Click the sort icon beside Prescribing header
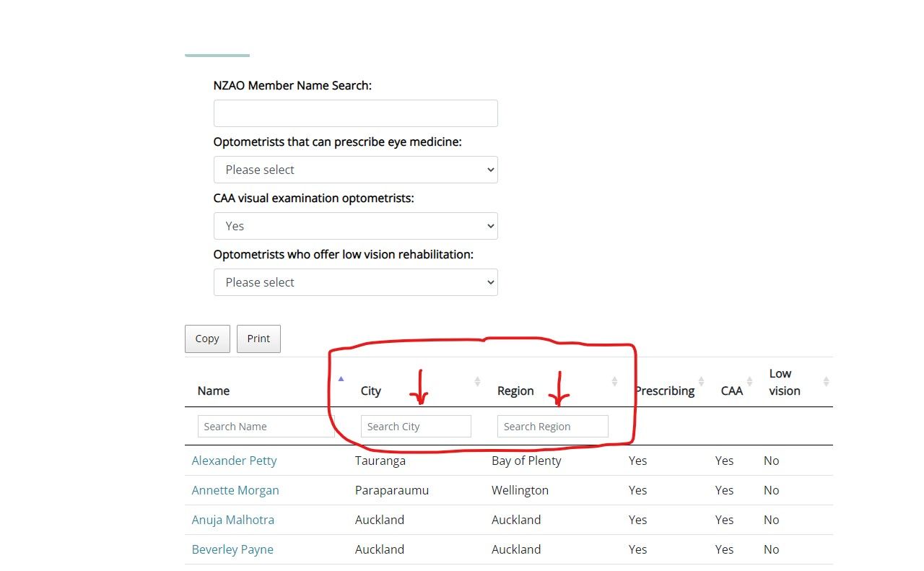Screen dimensions: 924x571 pos(700,381)
